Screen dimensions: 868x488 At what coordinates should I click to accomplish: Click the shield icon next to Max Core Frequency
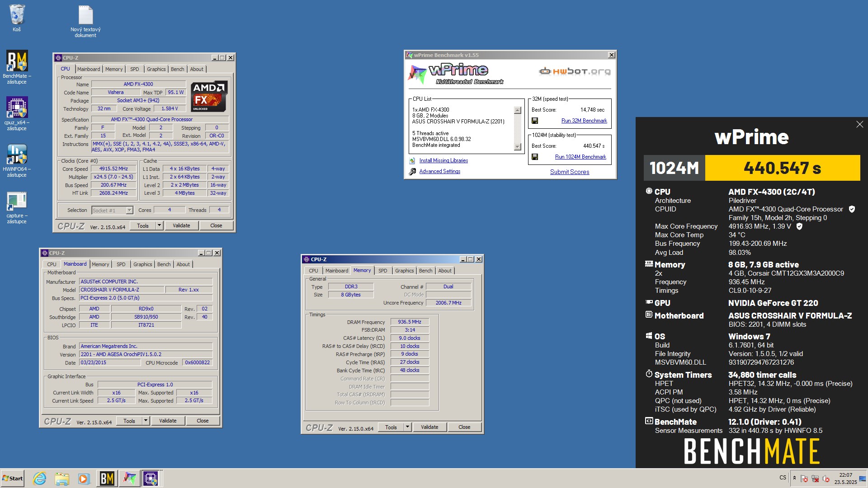799,226
